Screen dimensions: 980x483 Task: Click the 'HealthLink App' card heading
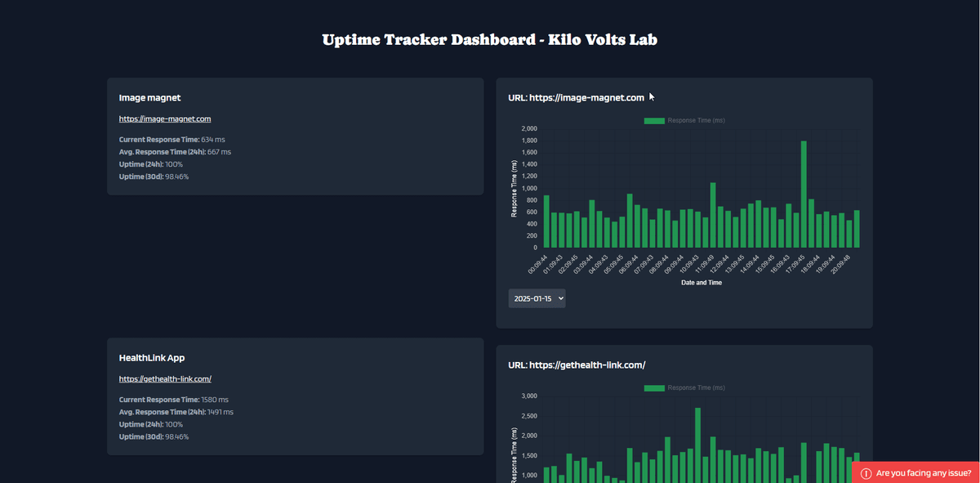click(x=152, y=357)
